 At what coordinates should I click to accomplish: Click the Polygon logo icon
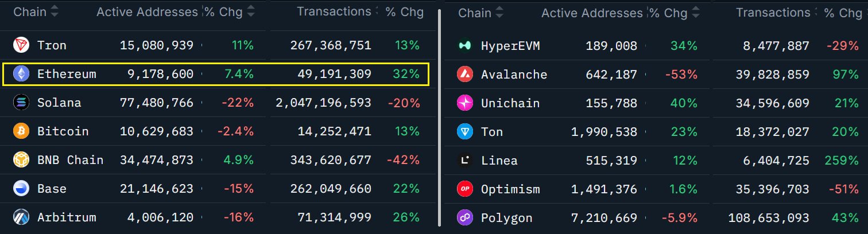tap(464, 218)
